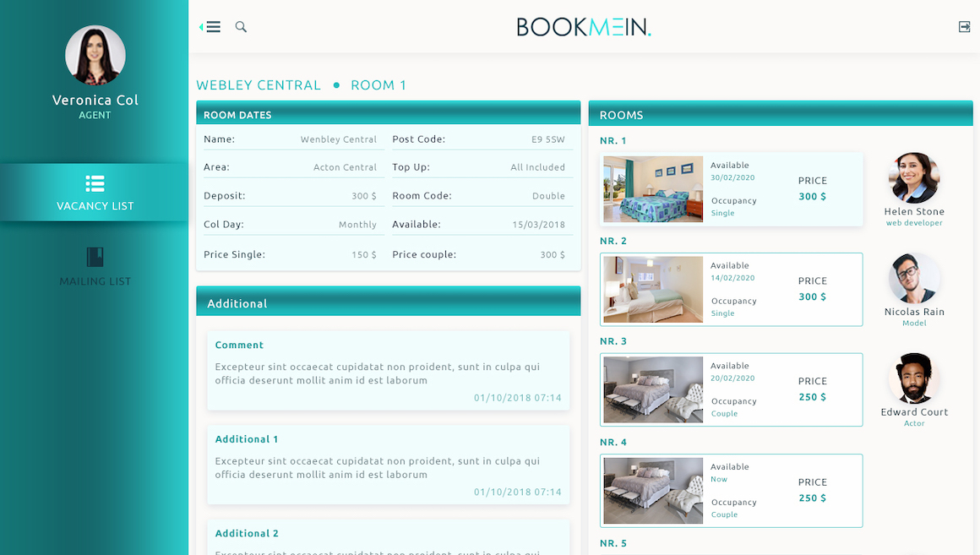The image size is (980, 555).
Task: Click the Price Single value 150 $
Action: [364, 254]
